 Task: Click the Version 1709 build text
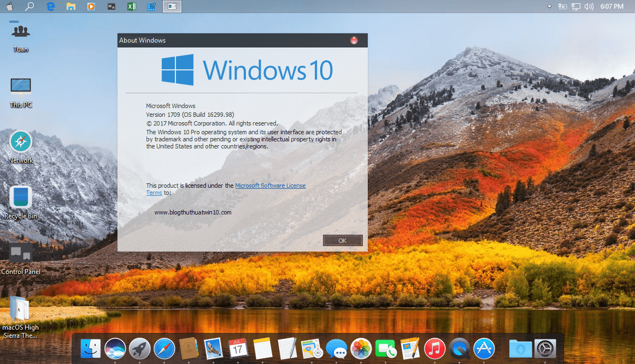pyautogui.click(x=190, y=115)
